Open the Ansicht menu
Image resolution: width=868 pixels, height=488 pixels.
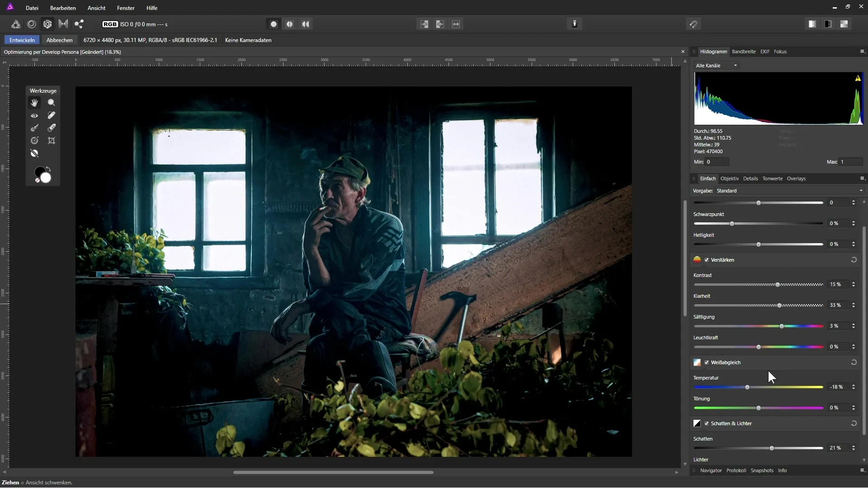pyautogui.click(x=96, y=8)
